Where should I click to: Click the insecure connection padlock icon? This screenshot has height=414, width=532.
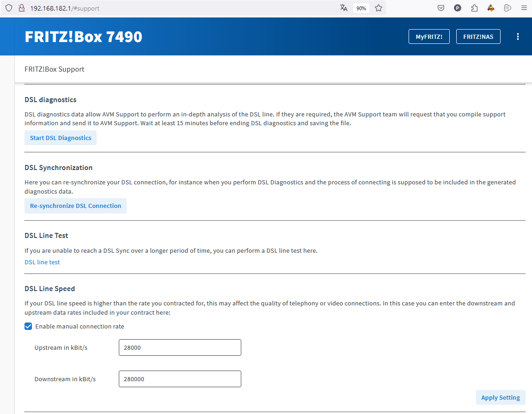pyautogui.click(x=21, y=8)
